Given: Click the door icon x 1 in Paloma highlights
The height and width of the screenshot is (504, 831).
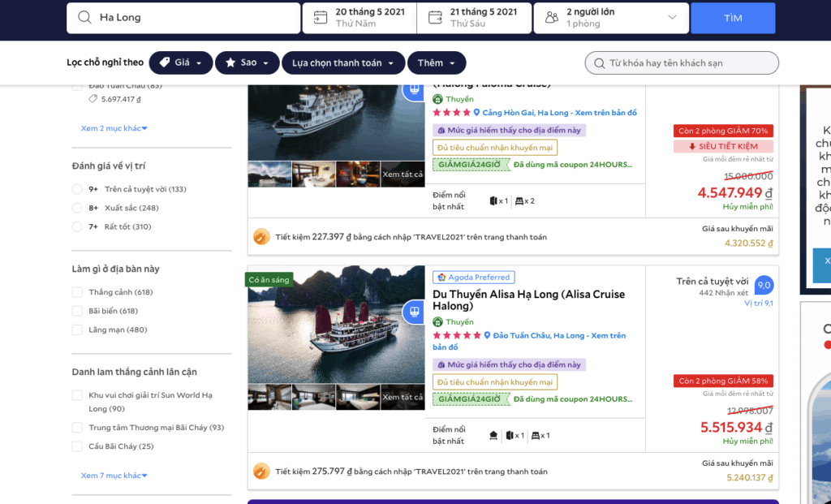Looking at the screenshot, I should [493, 200].
